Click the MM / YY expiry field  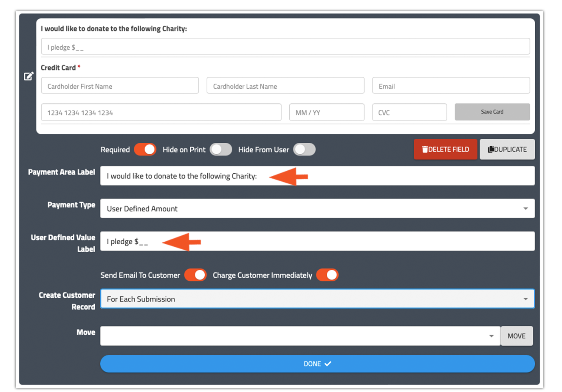click(x=327, y=112)
